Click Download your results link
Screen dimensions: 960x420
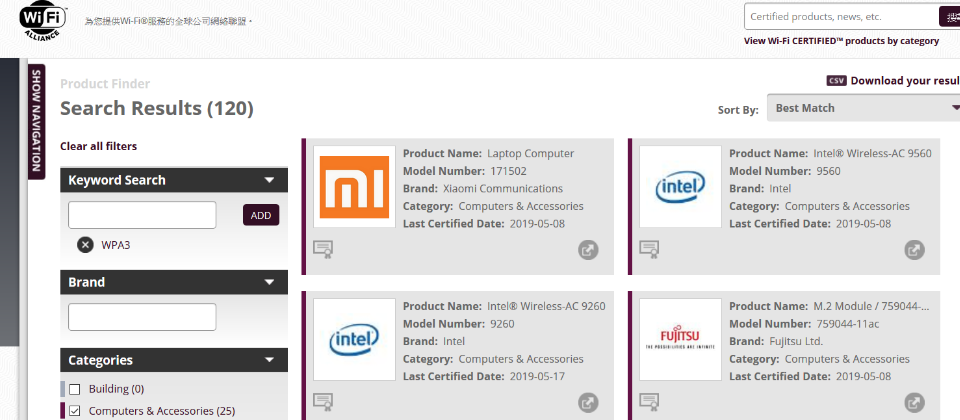click(x=905, y=81)
